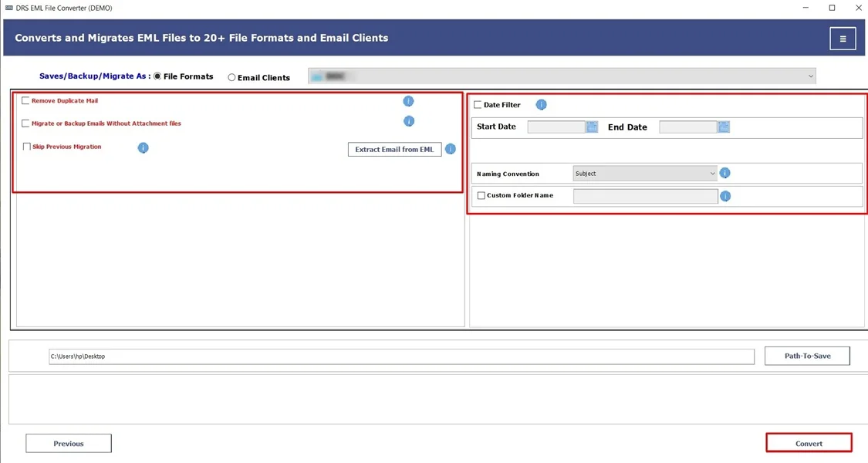
Task: Click the info icon beside Remove Duplicate Mail
Action: [x=409, y=101]
